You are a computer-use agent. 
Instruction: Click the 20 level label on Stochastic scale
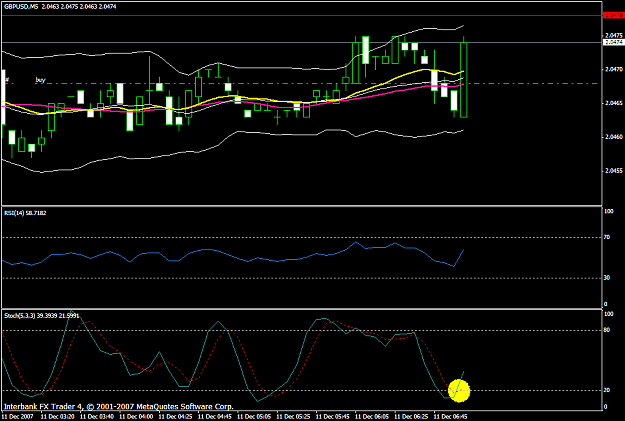click(607, 390)
